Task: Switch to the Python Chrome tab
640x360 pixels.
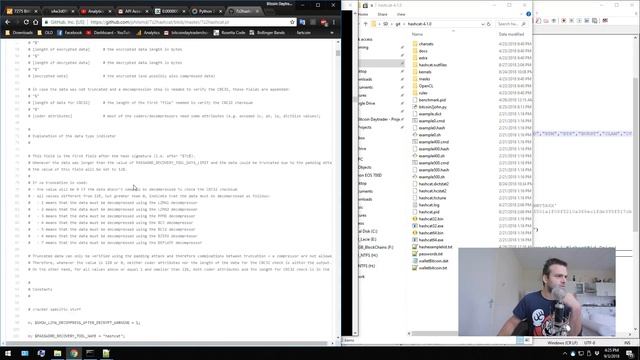Action: (x=206, y=11)
